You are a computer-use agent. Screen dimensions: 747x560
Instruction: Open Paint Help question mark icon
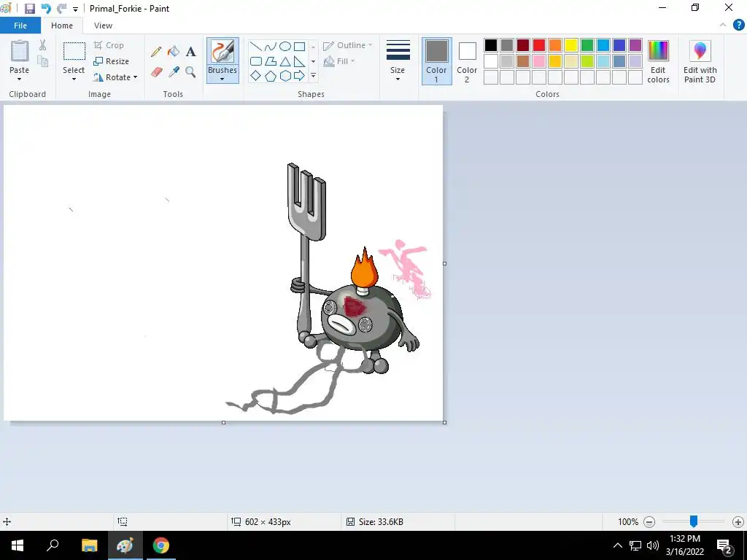(x=738, y=26)
